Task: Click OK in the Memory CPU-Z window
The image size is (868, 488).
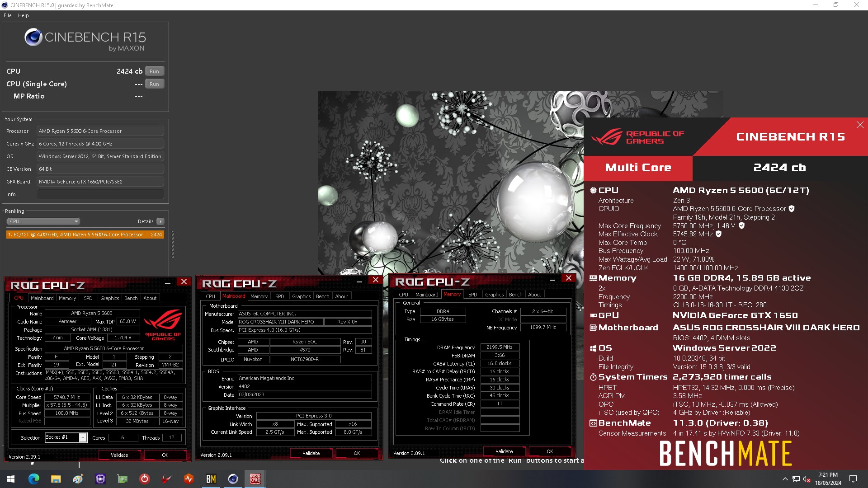Action: click(x=550, y=451)
